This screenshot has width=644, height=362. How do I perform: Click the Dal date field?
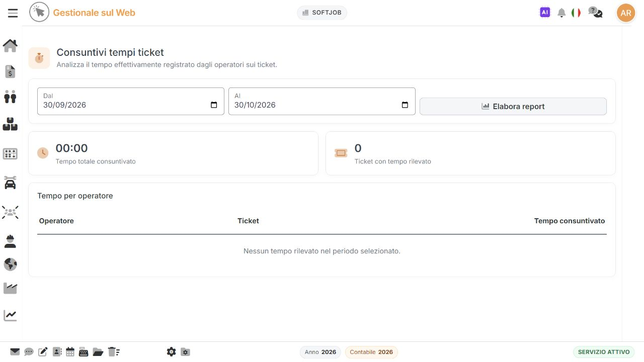coord(131,101)
